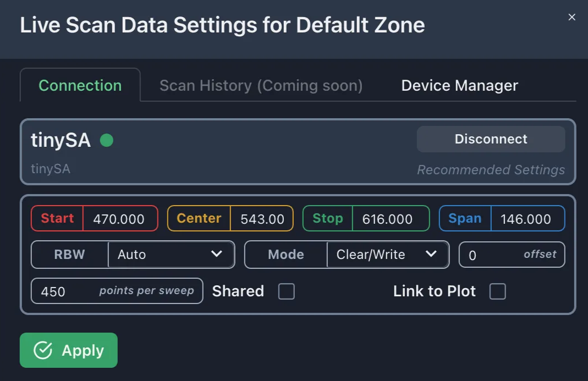Open the Device Manager tab
Viewport: 588px width, 381px height.
pyautogui.click(x=459, y=86)
